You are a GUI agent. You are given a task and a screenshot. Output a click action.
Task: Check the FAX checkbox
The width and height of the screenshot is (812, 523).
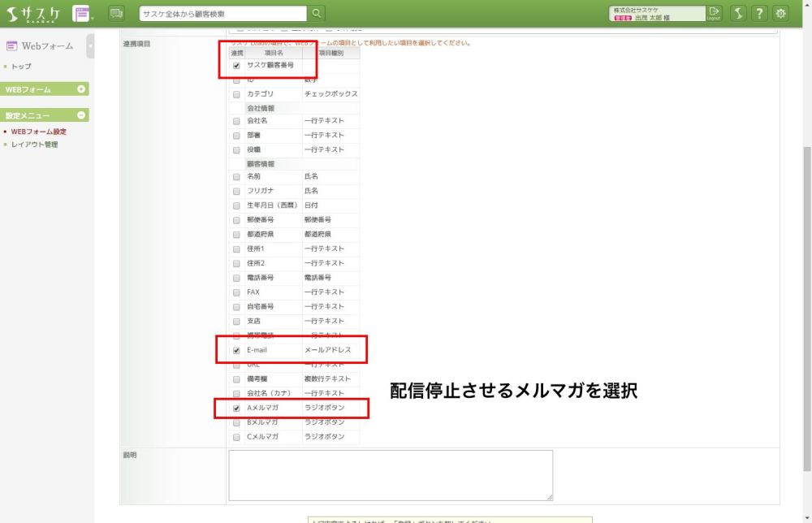point(236,293)
